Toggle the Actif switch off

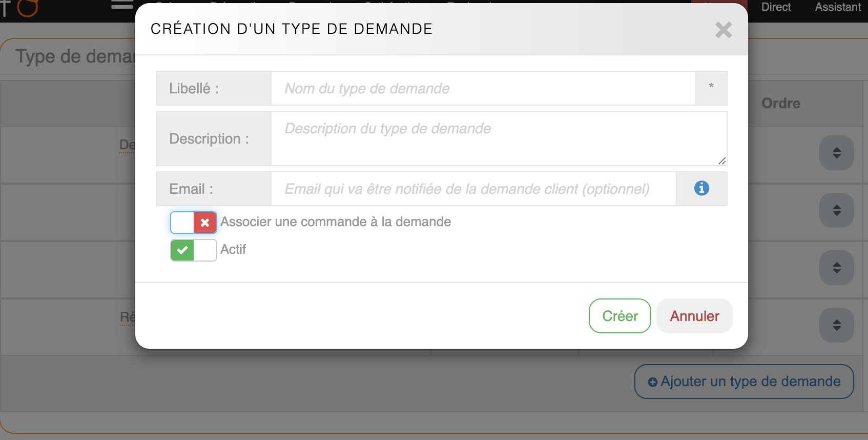point(193,250)
